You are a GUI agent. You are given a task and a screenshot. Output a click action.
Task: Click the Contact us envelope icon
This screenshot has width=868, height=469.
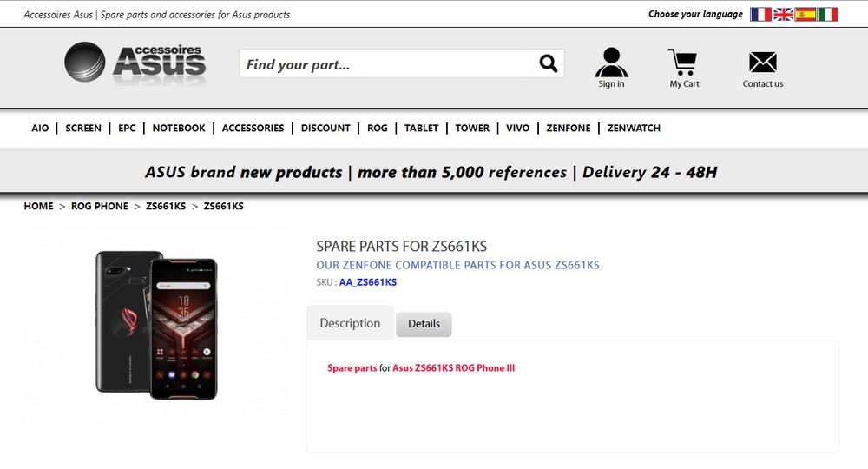point(762,63)
